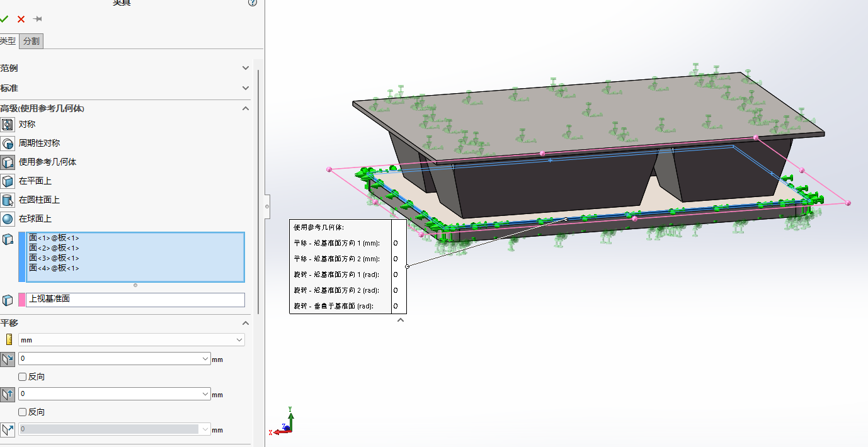The image size is (868, 447).
Task: Enable first 反向 checkbox under direction 1
Action: click(23, 376)
